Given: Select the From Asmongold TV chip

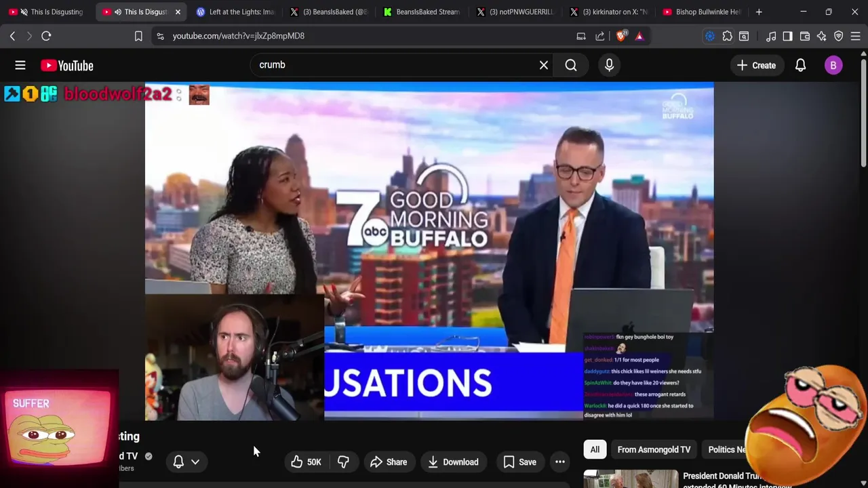Looking at the screenshot, I should point(654,449).
